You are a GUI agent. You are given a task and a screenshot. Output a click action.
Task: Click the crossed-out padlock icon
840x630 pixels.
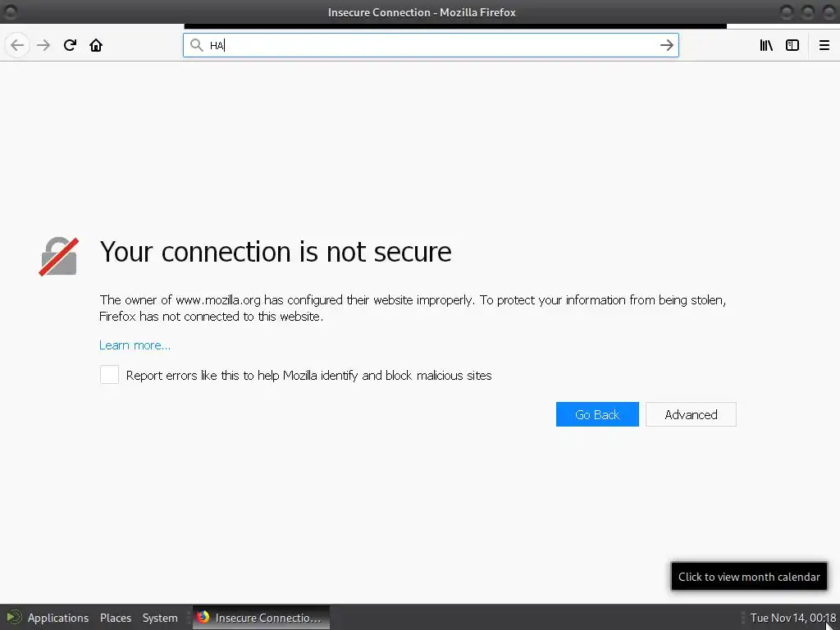tap(59, 257)
